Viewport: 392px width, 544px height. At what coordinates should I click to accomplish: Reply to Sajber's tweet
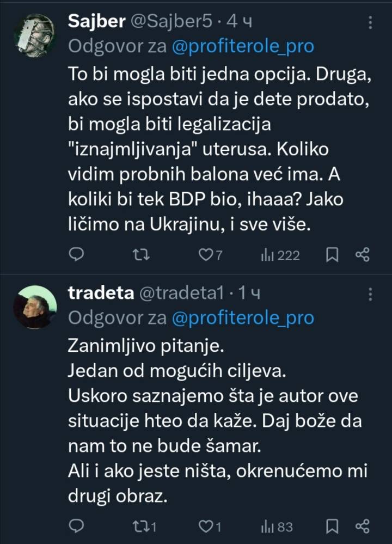pyautogui.click(x=78, y=254)
